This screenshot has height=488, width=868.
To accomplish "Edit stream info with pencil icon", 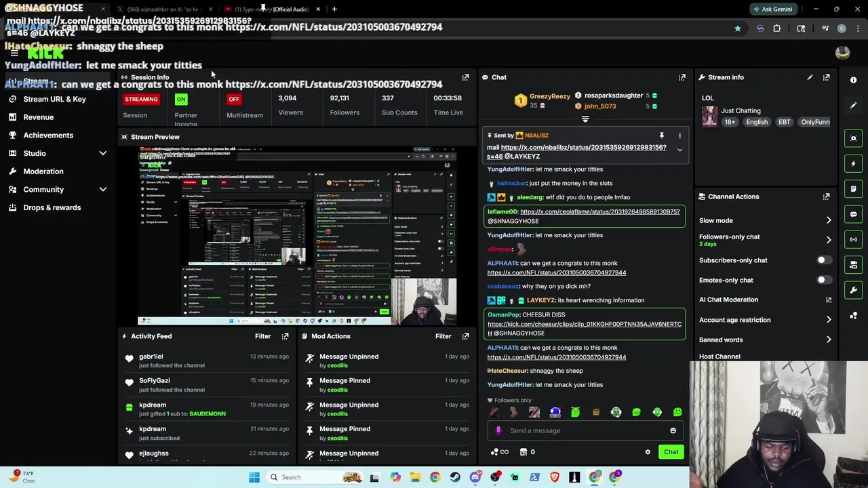I will point(810,77).
